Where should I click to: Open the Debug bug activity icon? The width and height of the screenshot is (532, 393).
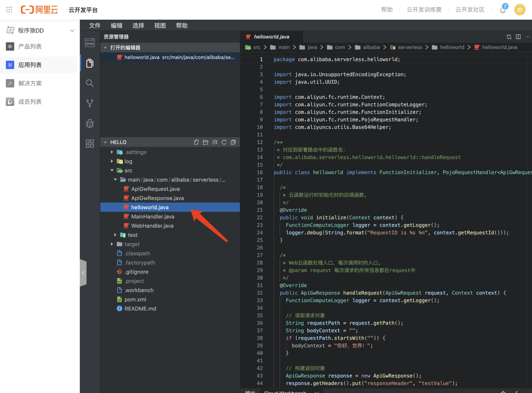(90, 123)
